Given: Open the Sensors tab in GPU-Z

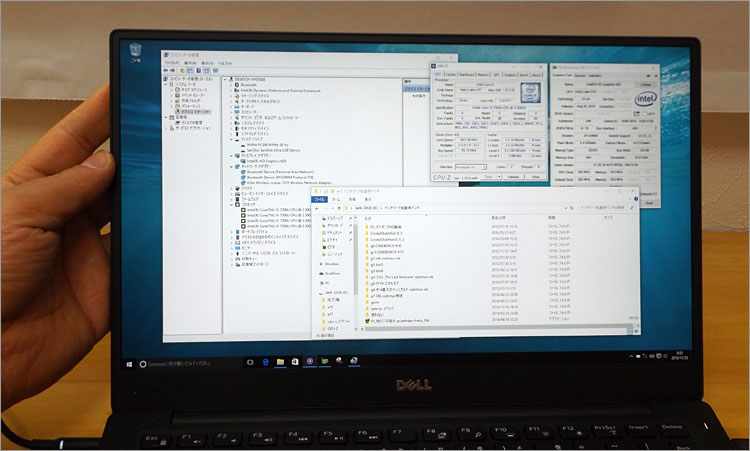Looking at the screenshot, I should (581, 75).
